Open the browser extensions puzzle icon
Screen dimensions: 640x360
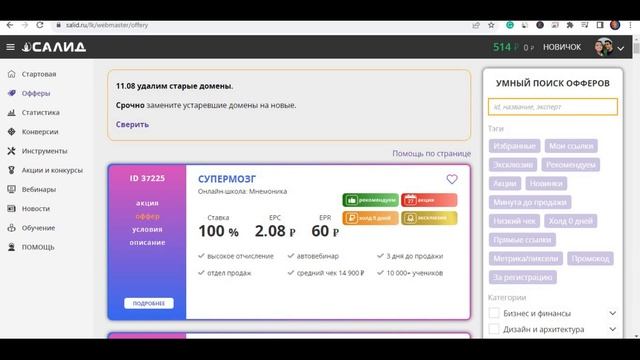click(570, 25)
